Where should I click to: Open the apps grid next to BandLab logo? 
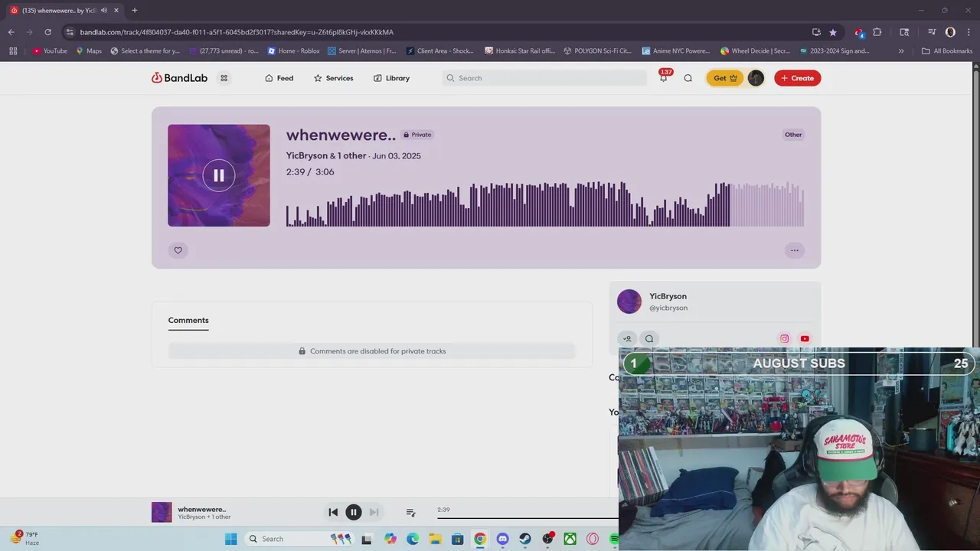[224, 78]
